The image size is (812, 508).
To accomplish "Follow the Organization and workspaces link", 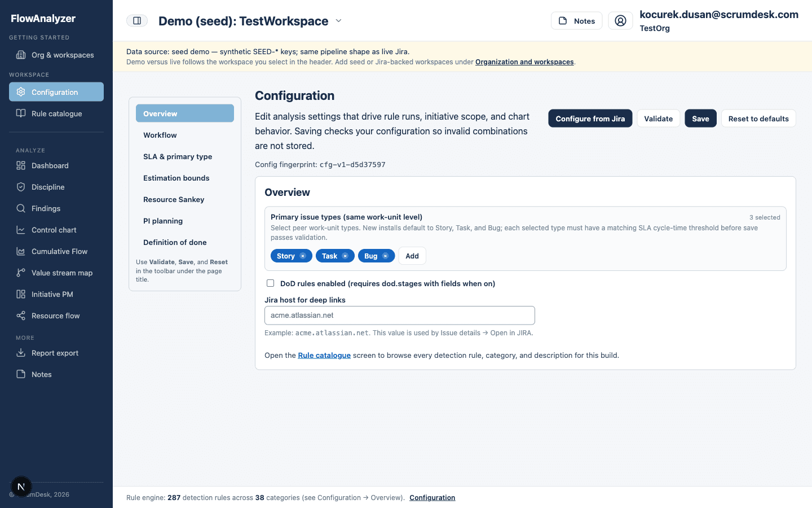I will [x=524, y=62].
